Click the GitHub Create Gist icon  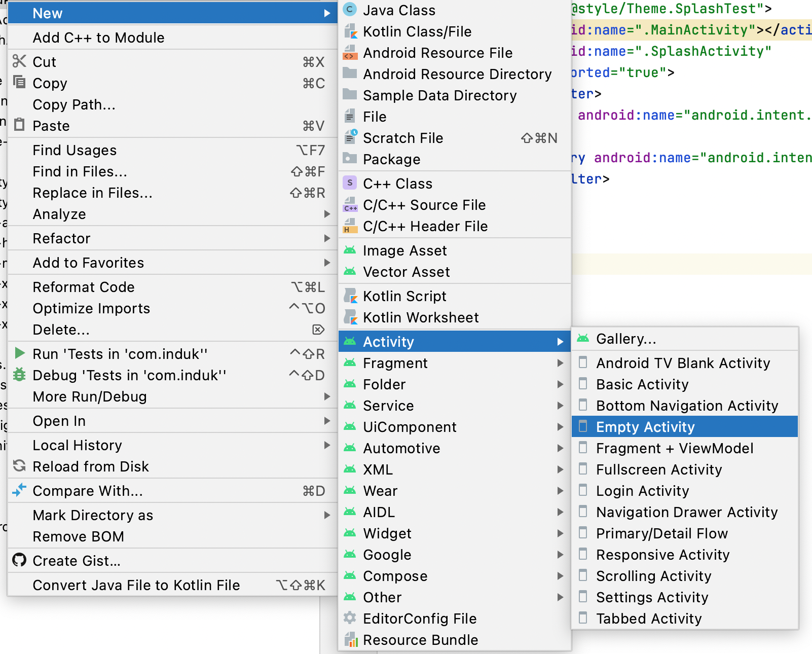pyautogui.click(x=19, y=560)
